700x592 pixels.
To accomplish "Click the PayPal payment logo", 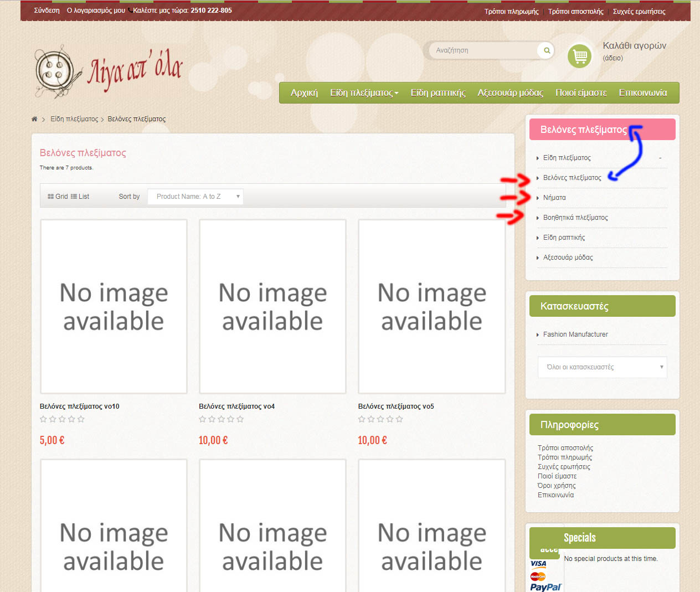I will click(x=545, y=587).
